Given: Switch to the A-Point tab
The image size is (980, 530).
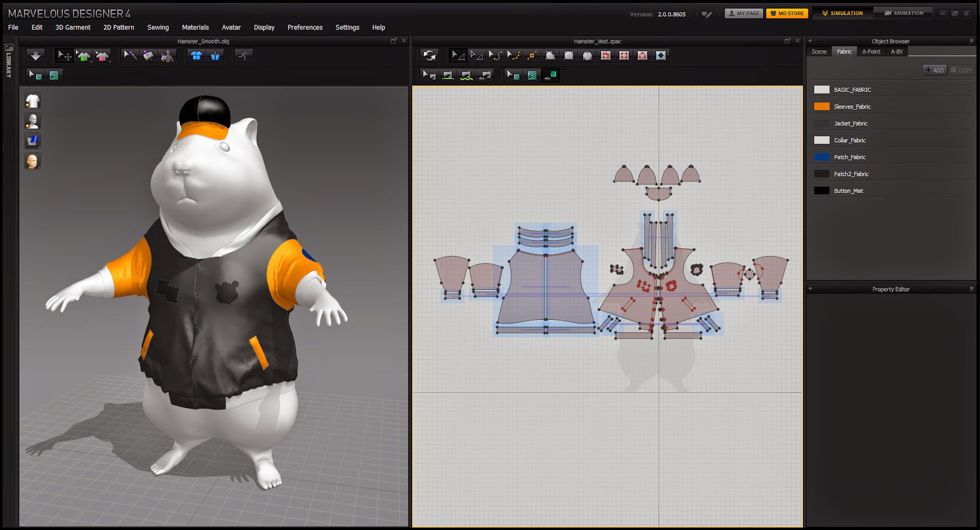Looking at the screenshot, I should click(x=871, y=52).
